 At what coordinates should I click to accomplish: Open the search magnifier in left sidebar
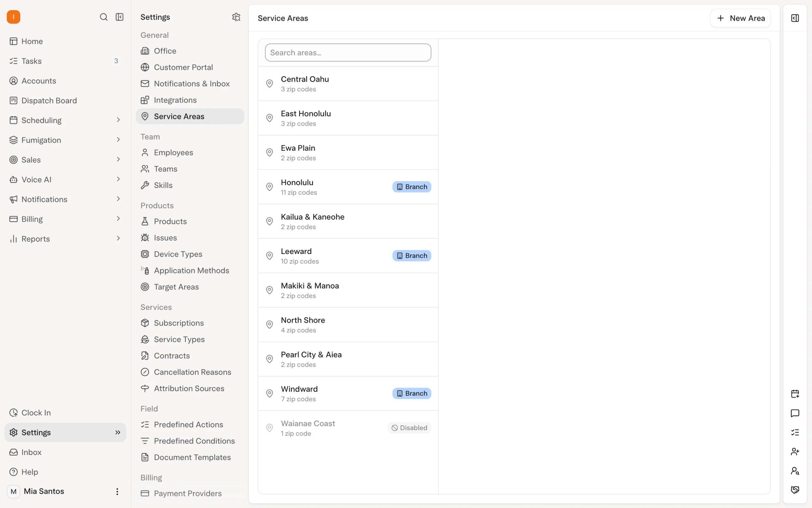(x=104, y=17)
